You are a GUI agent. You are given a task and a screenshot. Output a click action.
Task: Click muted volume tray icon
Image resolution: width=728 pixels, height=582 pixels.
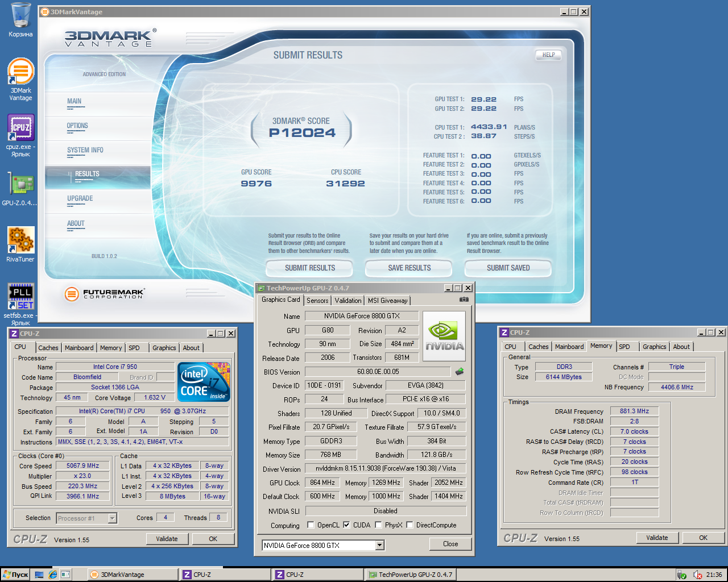[697, 575]
